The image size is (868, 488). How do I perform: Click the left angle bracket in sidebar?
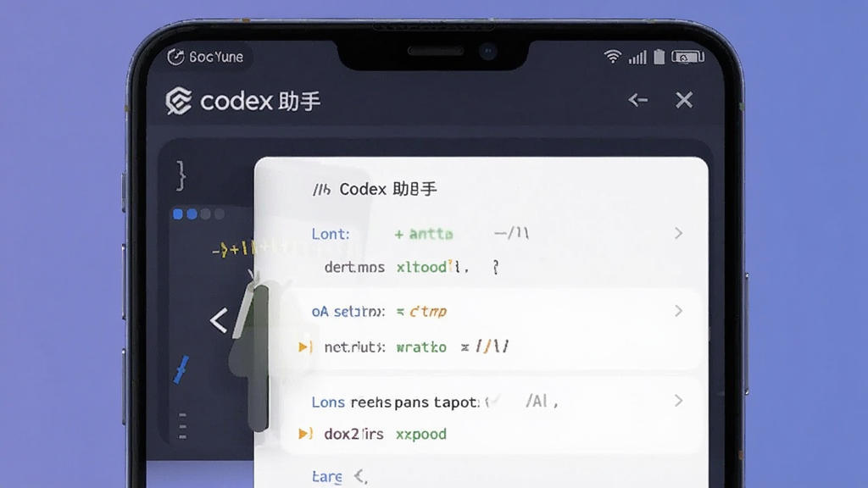pyautogui.click(x=219, y=320)
